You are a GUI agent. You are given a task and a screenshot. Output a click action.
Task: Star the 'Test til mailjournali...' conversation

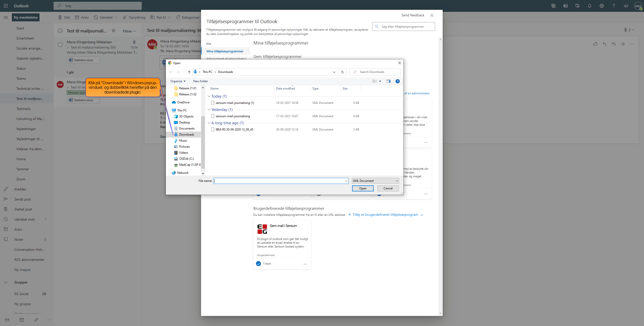[x=113, y=31]
